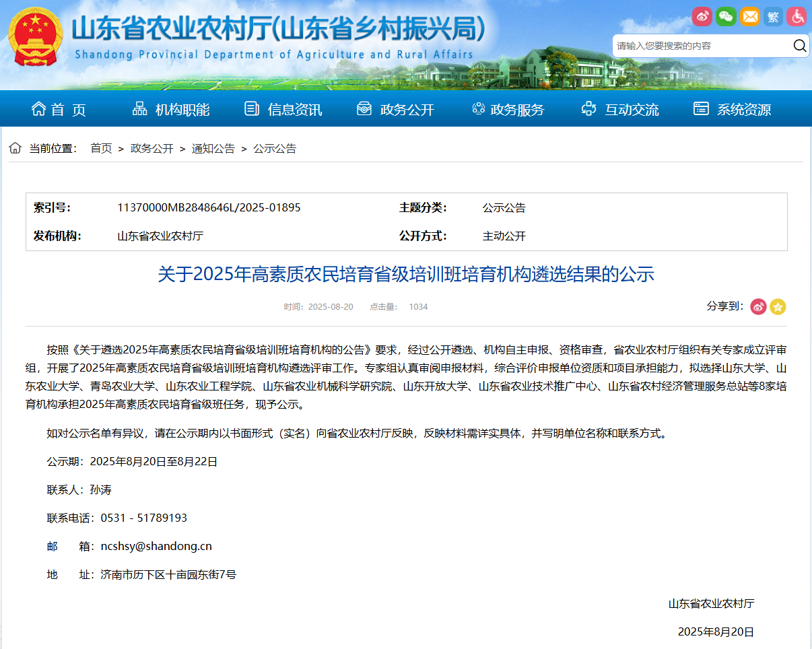Open the 机构职能 nav menu
The height and width of the screenshot is (649, 812).
pyautogui.click(x=182, y=110)
